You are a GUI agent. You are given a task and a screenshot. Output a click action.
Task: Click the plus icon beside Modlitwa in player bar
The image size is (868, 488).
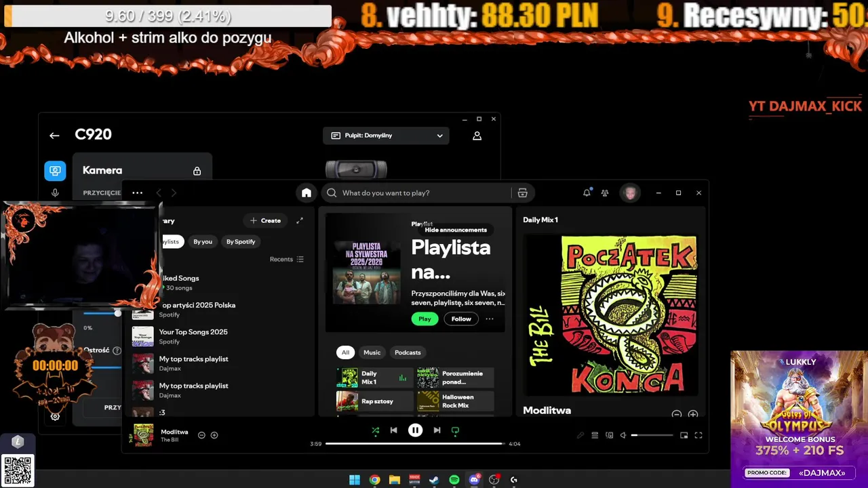214,435
